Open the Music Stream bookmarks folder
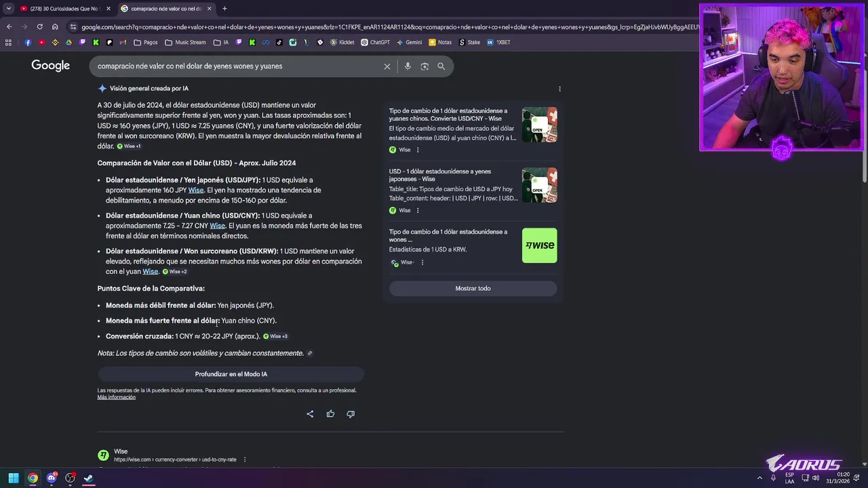 tap(185, 42)
